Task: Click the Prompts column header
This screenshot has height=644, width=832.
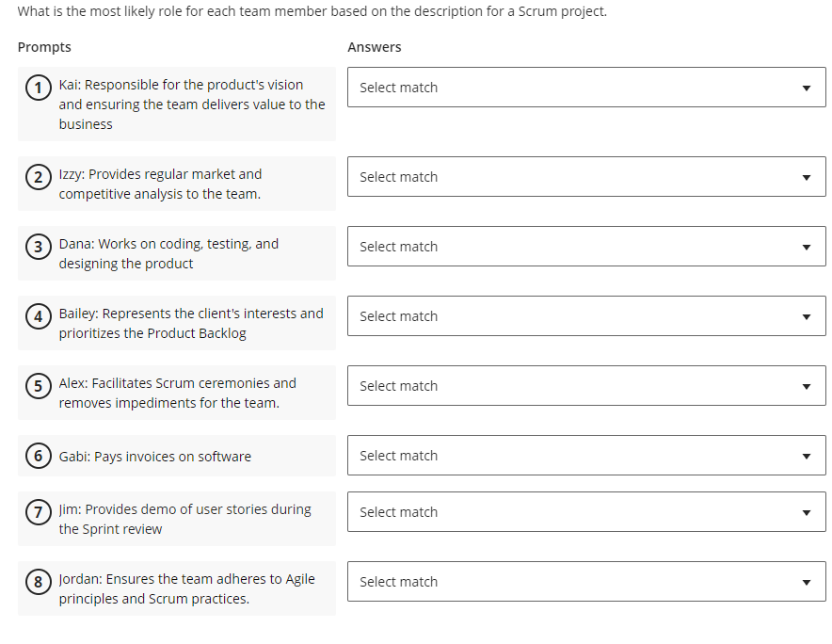Action: pyautogui.click(x=44, y=46)
